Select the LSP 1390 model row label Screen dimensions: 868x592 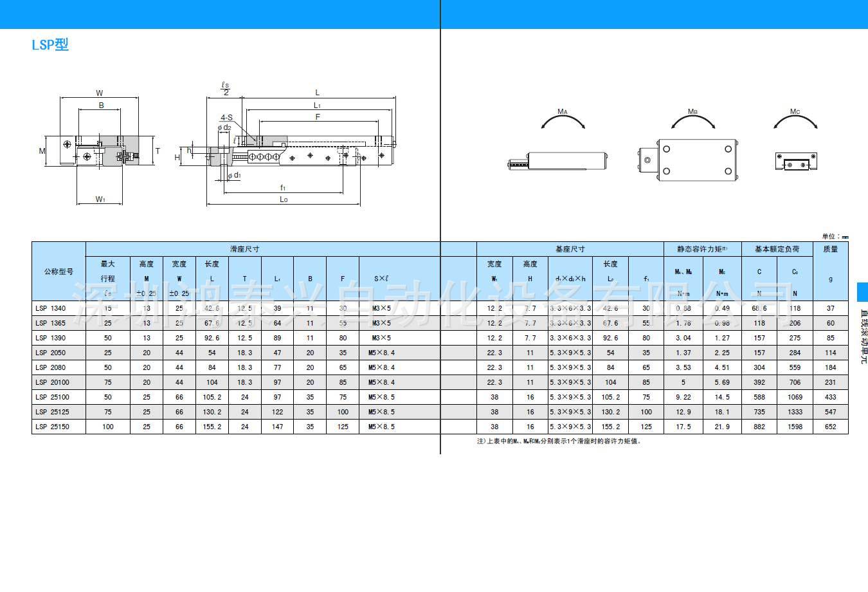(51, 338)
